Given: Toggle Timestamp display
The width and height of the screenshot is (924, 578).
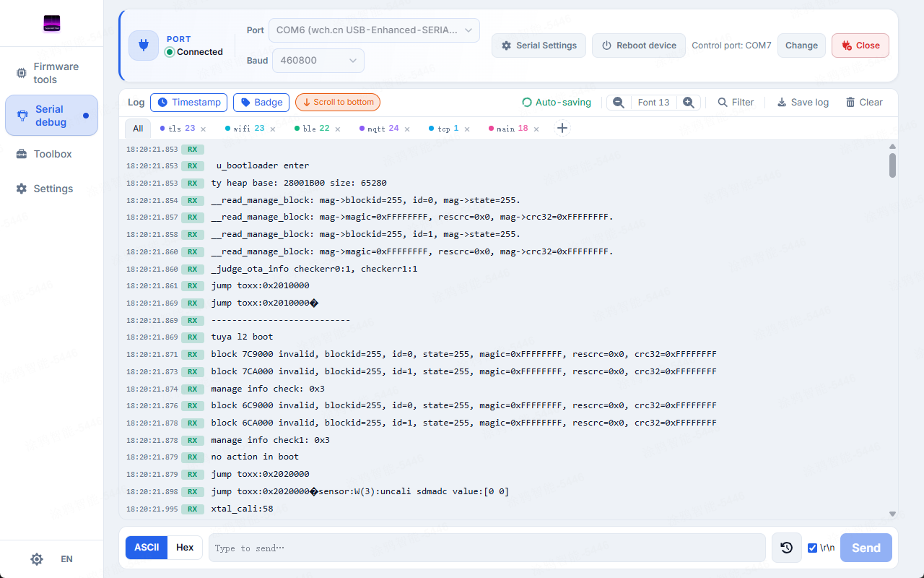Looking at the screenshot, I should (x=189, y=103).
